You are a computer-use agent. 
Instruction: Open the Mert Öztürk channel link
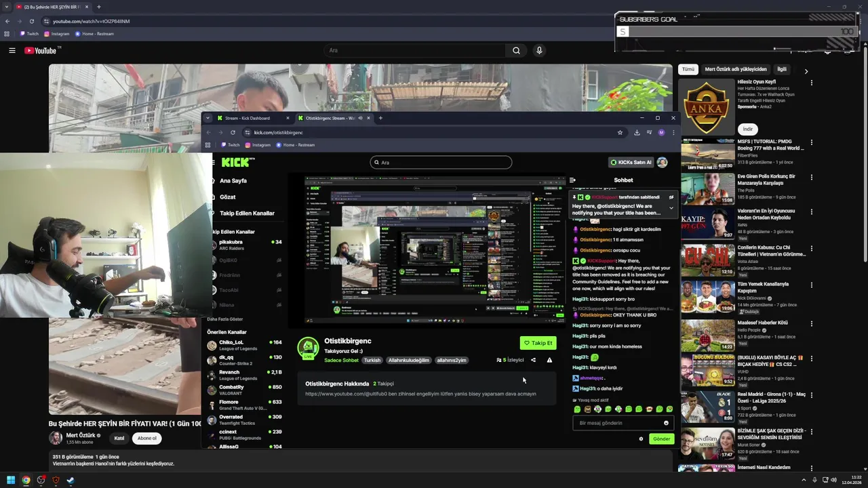(81, 435)
